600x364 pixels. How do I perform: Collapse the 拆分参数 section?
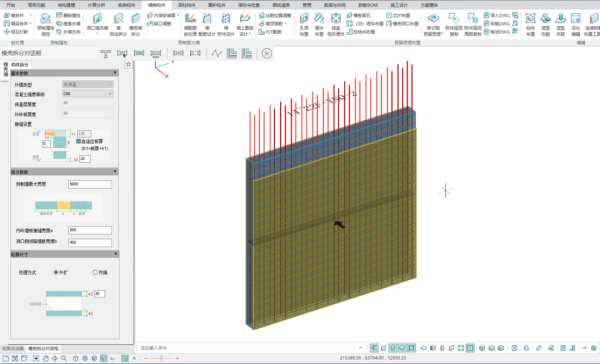coord(115,171)
